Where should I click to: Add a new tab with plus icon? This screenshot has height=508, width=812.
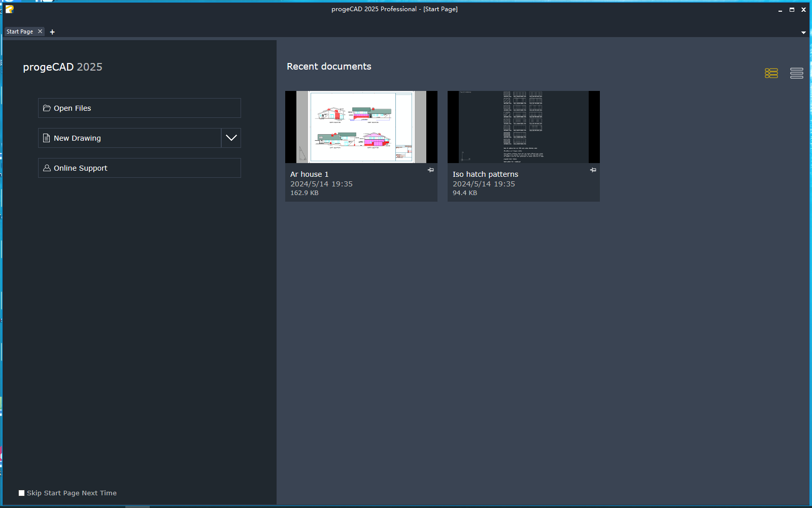(52, 32)
